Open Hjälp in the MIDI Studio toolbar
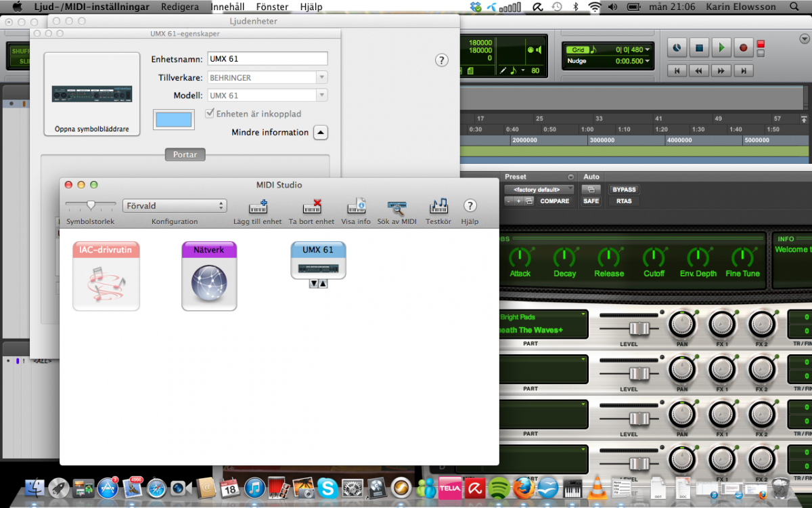The height and width of the screenshot is (508, 812). tap(470, 206)
